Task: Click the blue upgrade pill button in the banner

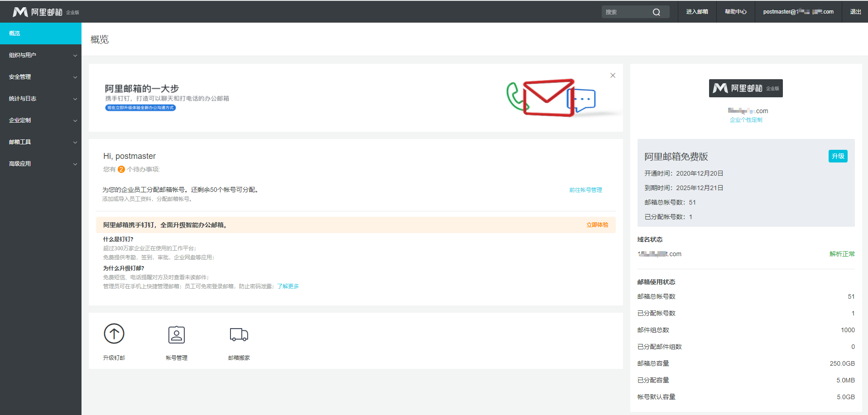Action: click(140, 108)
